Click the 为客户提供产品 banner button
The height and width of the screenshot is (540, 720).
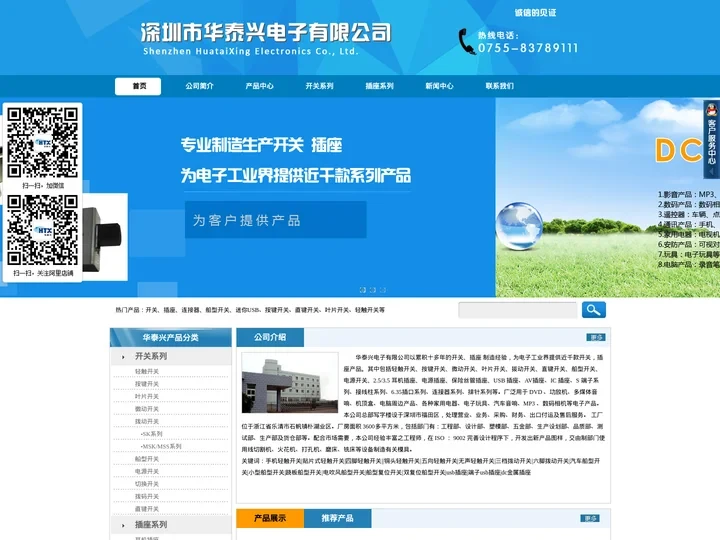click(x=276, y=220)
